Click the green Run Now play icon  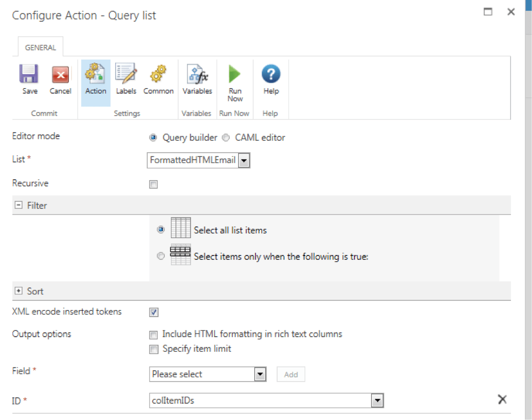(234, 74)
